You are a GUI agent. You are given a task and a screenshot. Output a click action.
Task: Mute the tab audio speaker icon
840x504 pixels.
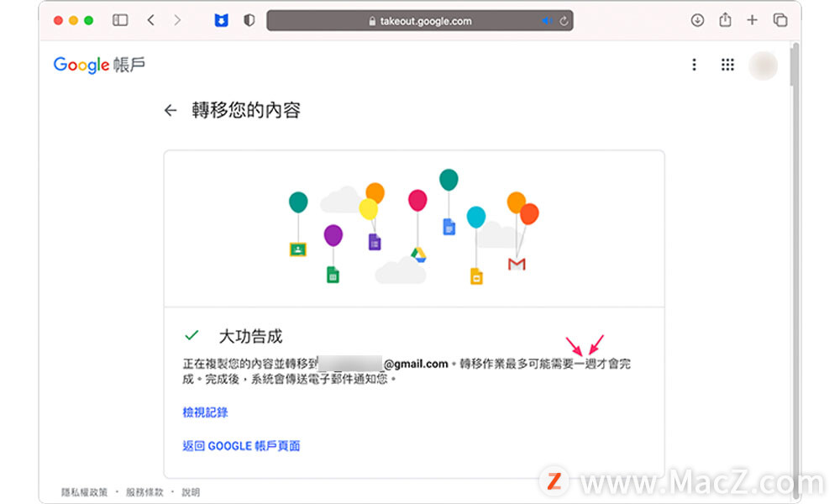pos(547,21)
